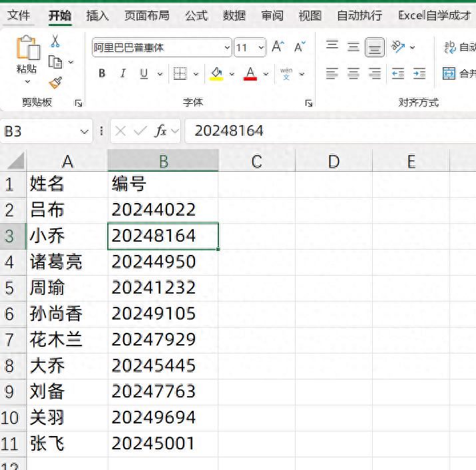Select column B header
This screenshot has height=470, width=476.
point(163,160)
